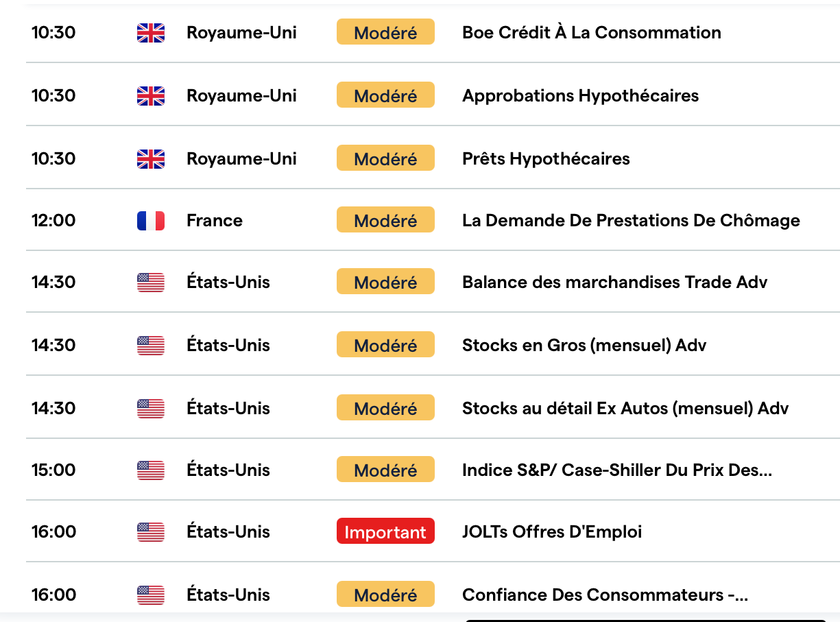The width and height of the screenshot is (840, 622).
Task: Click the France country label
Action: pos(214,220)
